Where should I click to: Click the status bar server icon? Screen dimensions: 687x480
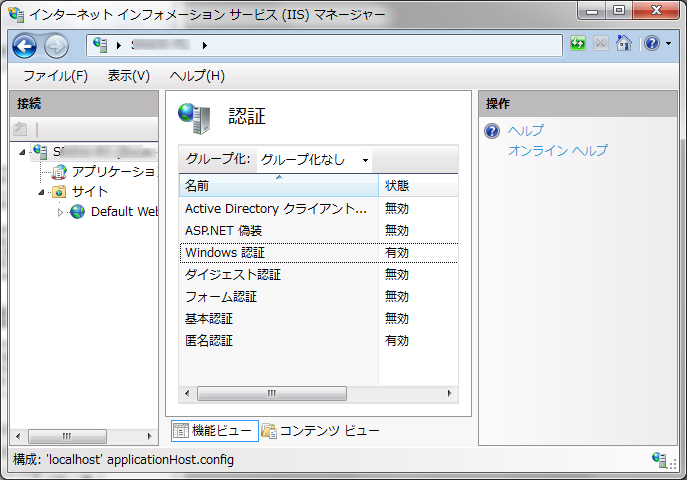coord(659,459)
